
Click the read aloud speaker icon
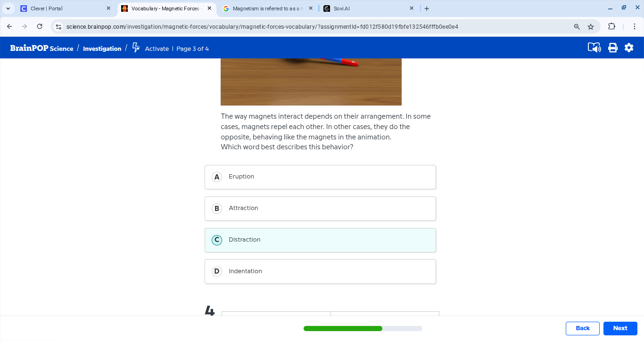click(594, 48)
